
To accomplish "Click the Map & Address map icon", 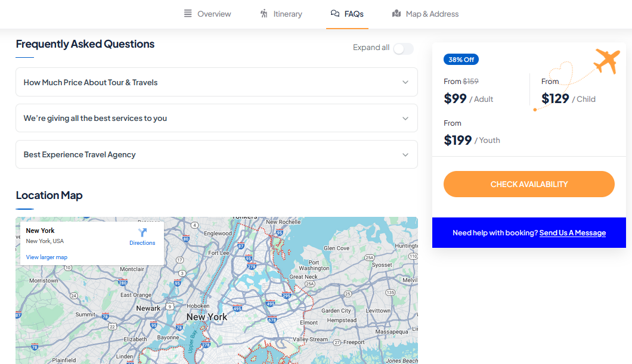I will pos(396,14).
